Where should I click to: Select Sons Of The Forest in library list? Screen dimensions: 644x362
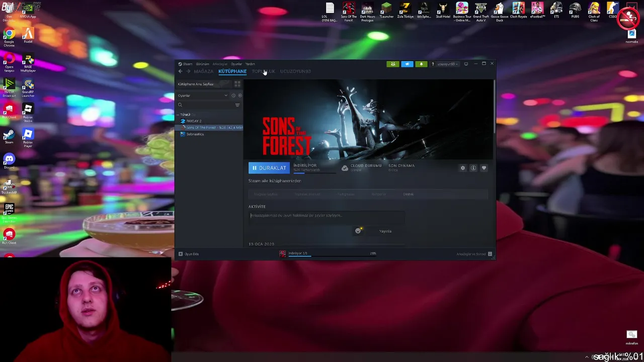212,128
